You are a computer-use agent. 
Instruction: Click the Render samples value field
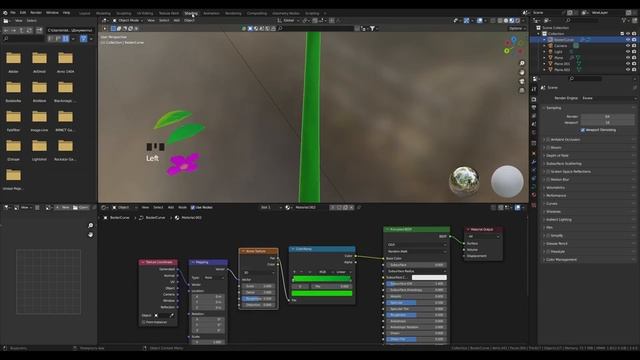point(608,117)
